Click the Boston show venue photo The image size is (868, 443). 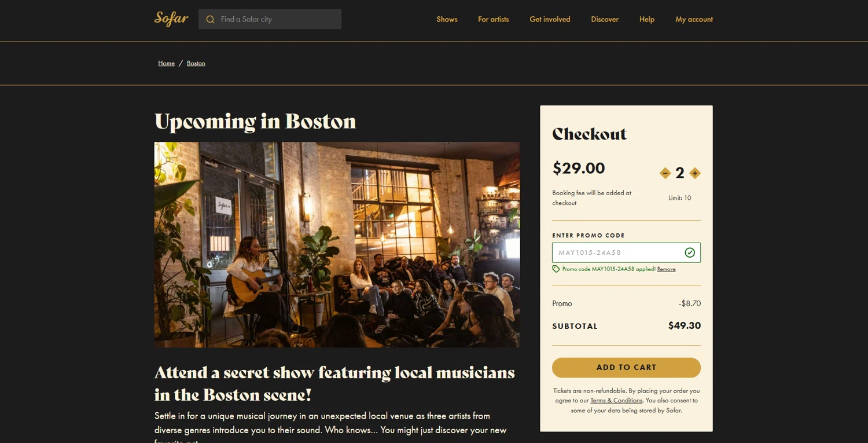(x=337, y=244)
